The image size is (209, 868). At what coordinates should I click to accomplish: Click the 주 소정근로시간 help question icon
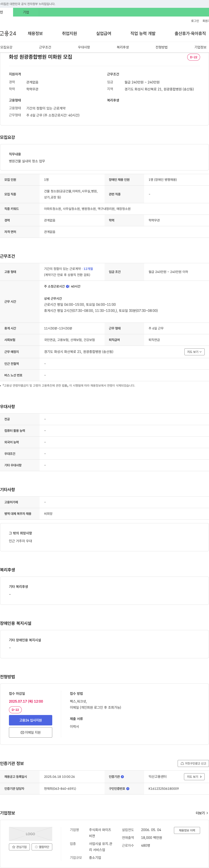[x=67, y=286]
